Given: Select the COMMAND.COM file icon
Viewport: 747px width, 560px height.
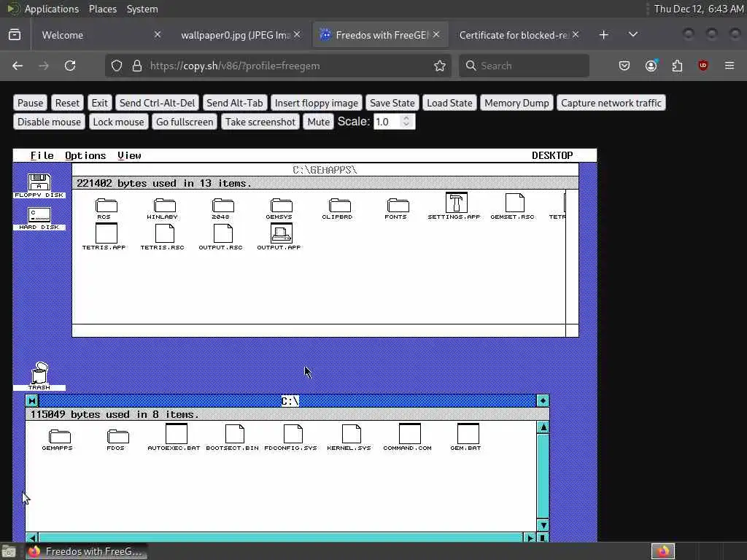Looking at the screenshot, I should tap(409, 434).
